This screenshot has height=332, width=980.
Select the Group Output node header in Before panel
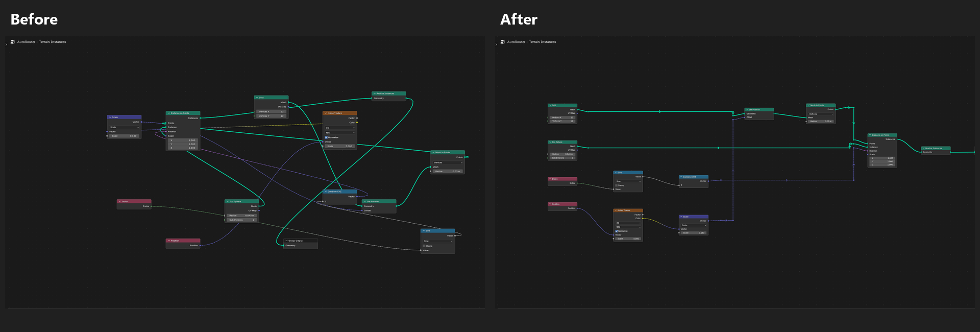click(x=301, y=241)
